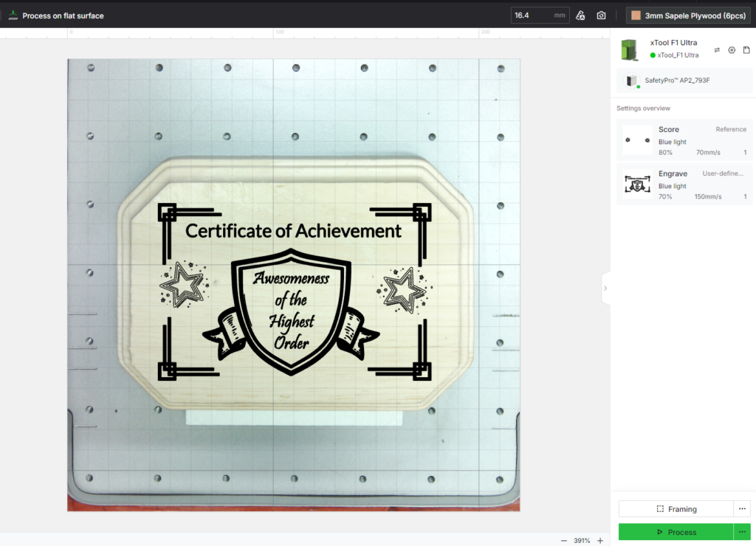Click the SafetyPro AP2_793F accessory name

pos(677,80)
